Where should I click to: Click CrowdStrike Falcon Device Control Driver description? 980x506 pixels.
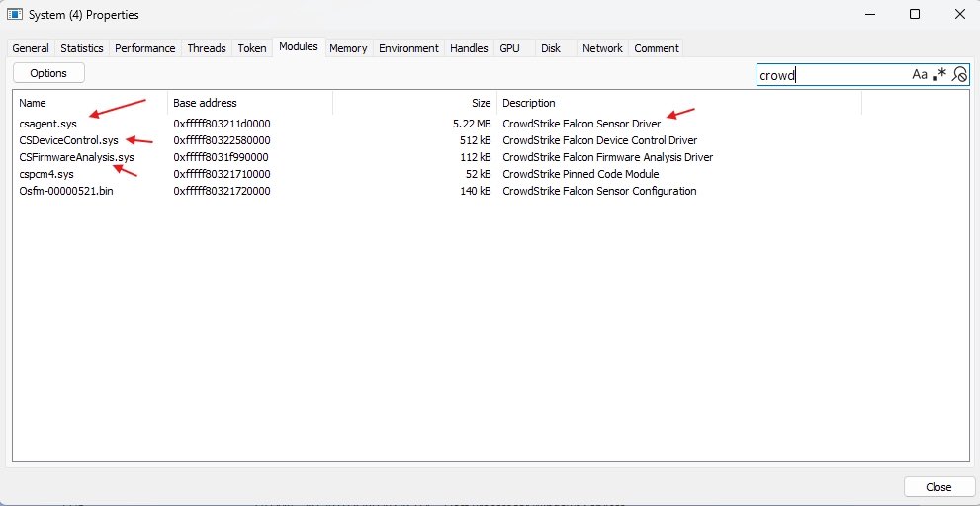600,140
